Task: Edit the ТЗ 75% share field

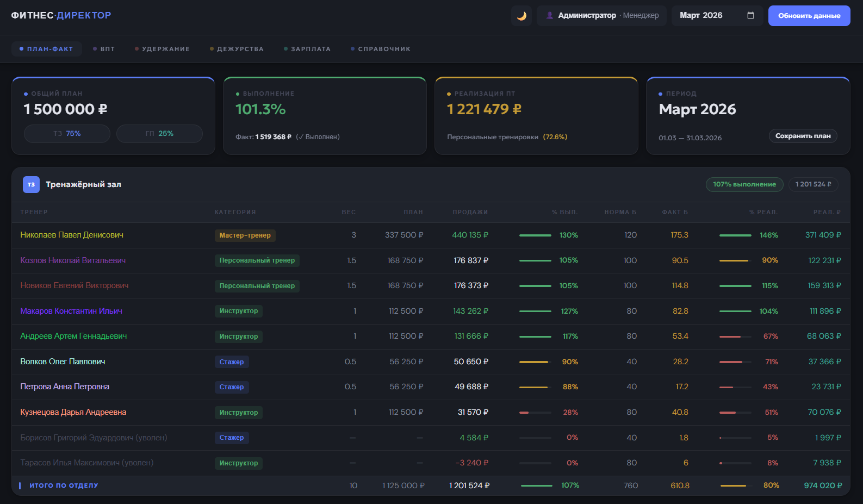Action: [x=67, y=134]
